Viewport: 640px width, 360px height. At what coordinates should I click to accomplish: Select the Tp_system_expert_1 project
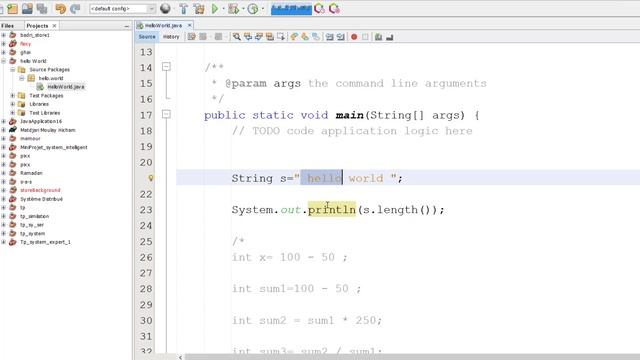pos(45,242)
